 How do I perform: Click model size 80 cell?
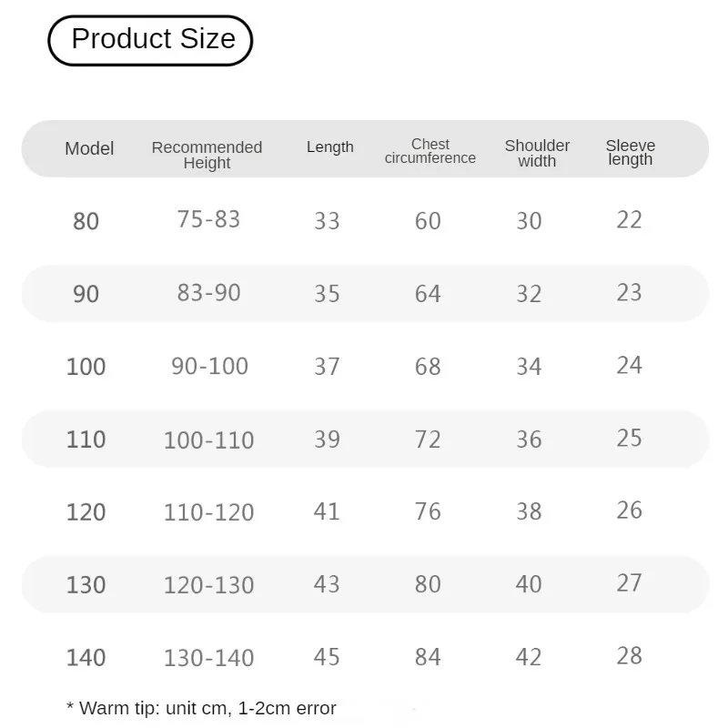click(x=86, y=221)
